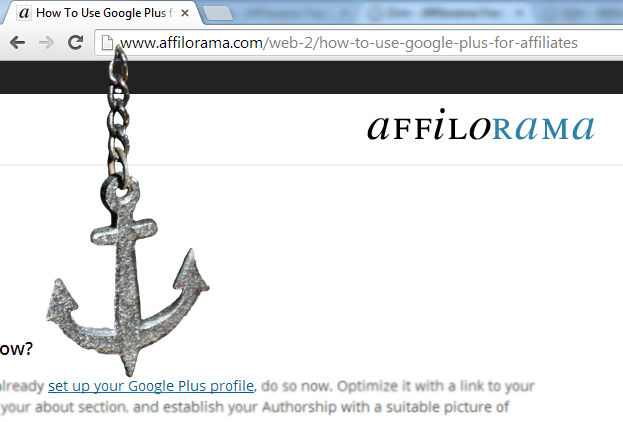Click the anchor's hanging chain
623x422 pixels.
[x=118, y=115]
